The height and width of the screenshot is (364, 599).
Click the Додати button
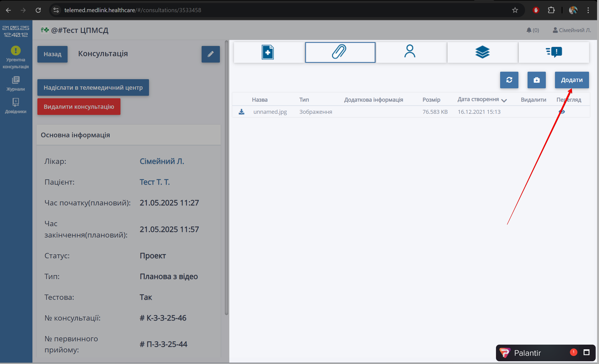coord(572,80)
